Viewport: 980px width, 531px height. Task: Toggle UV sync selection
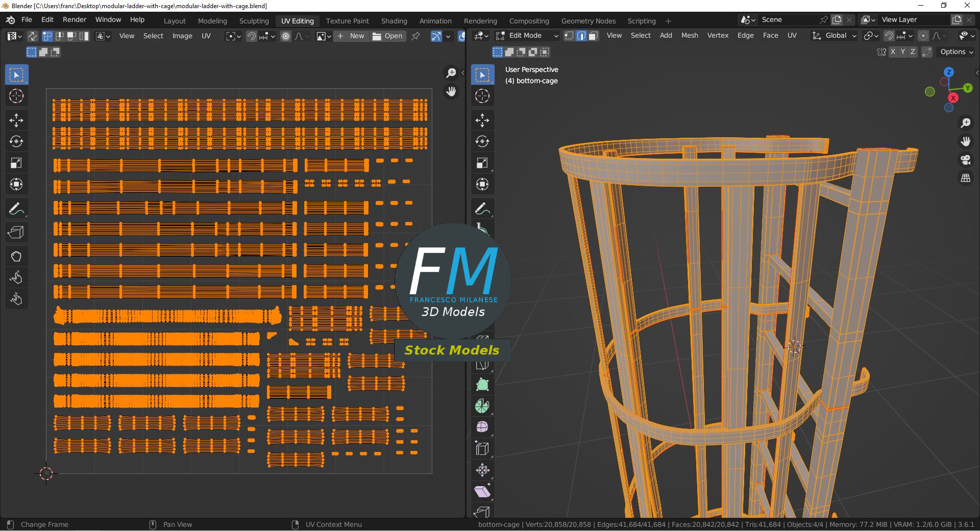pyautogui.click(x=32, y=36)
